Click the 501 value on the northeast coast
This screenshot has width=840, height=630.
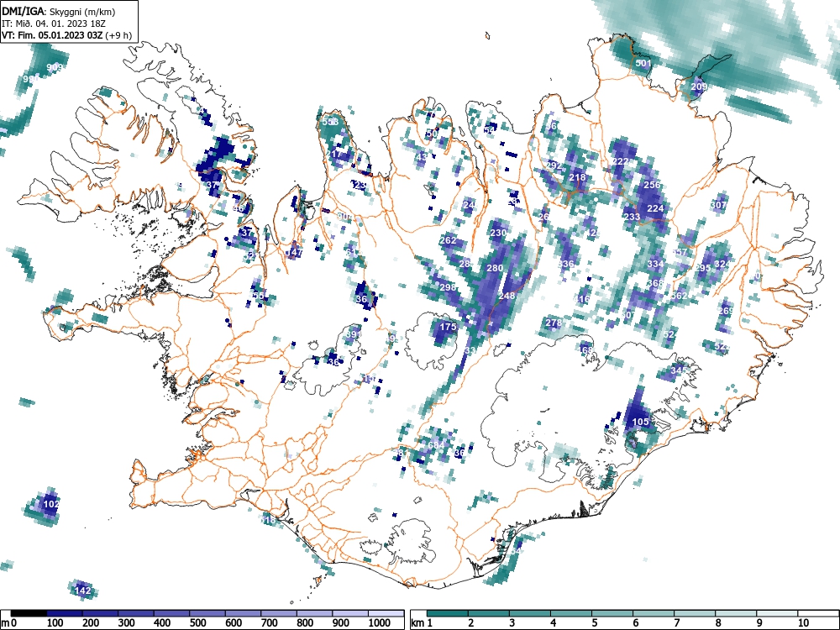643,63
